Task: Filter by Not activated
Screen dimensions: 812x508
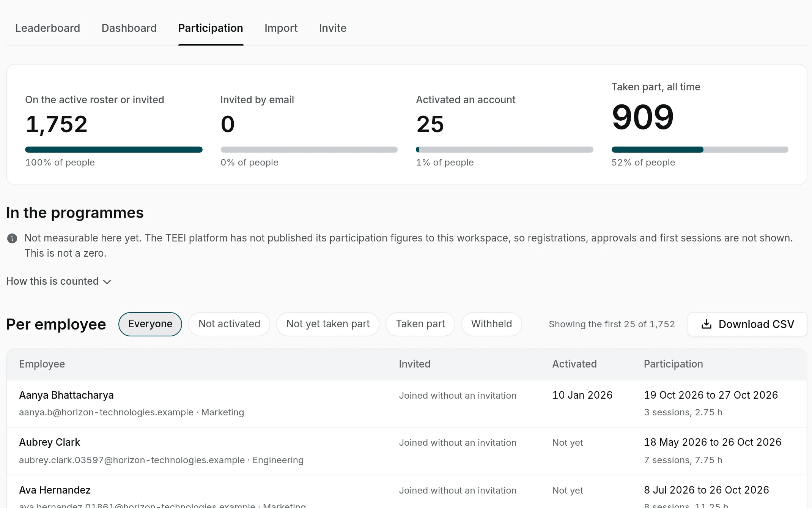Action: coord(229,324)
